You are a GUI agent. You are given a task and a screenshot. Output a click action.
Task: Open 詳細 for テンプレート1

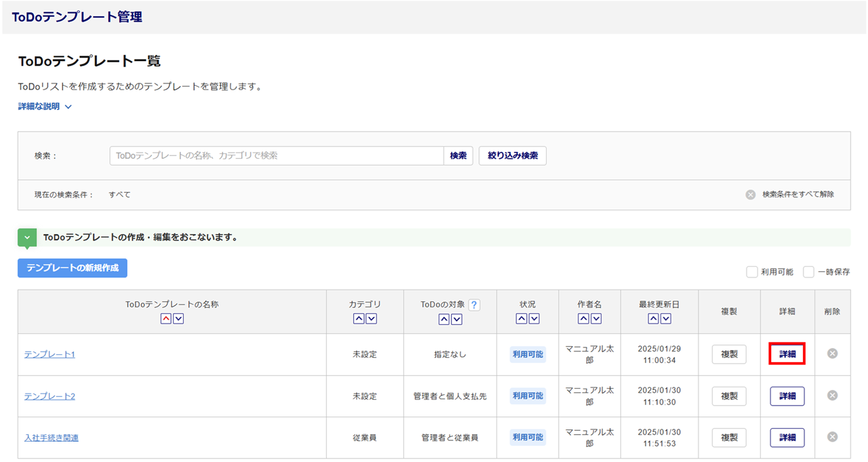click(x=787, y=354)
